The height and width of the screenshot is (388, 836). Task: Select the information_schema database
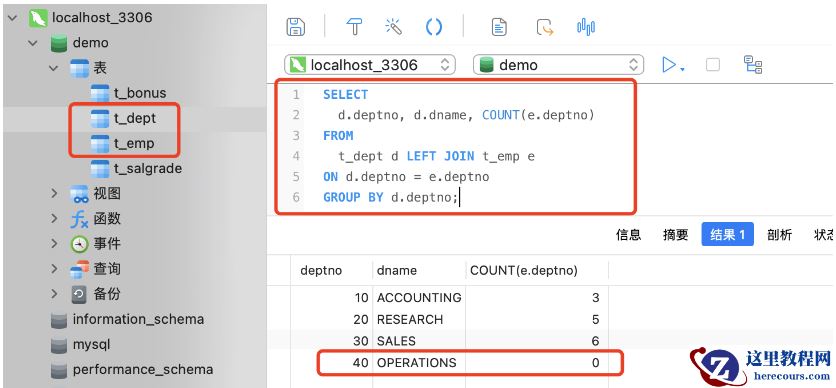[138, 319]
